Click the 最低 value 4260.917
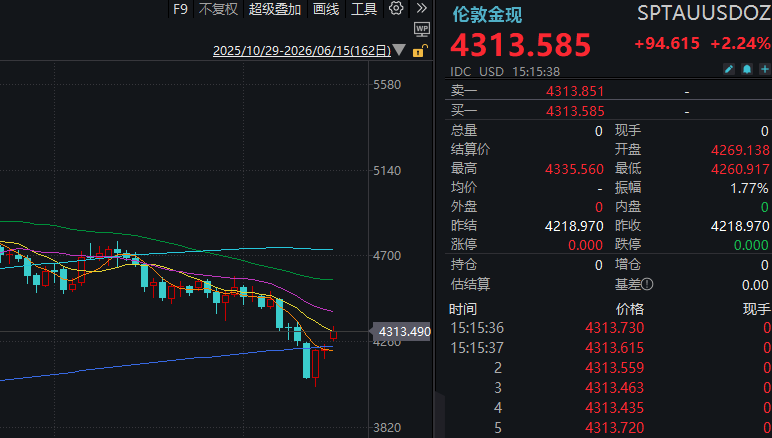The height and width of the screenshot is (438, 772). 740,169
